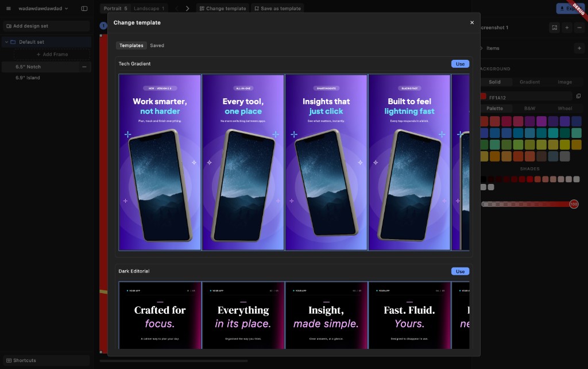Select the Landscape 1 tab

pyautogui.click(x=149, y=8)
